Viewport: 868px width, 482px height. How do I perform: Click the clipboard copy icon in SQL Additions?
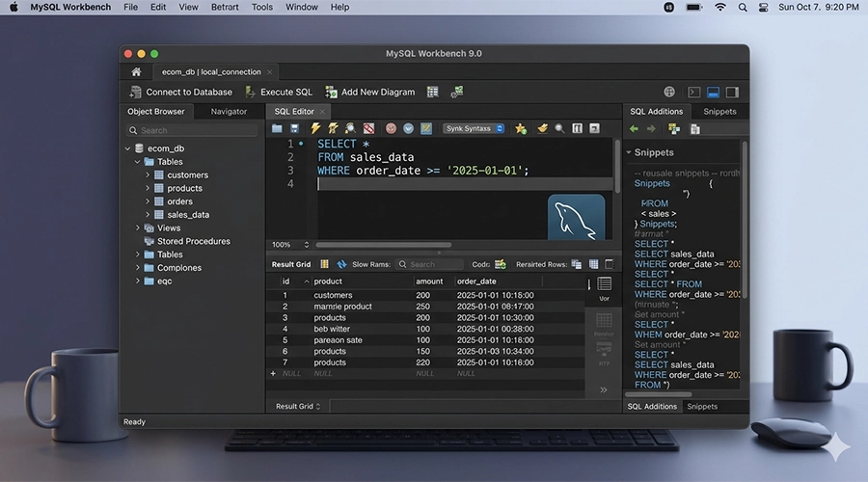click(695, 129)
